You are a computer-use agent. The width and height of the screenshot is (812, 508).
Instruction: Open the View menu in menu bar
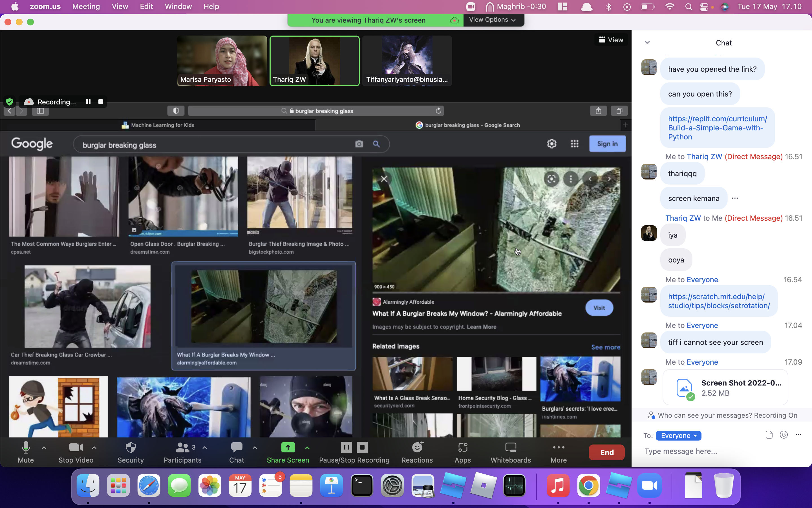pos(120,6)
